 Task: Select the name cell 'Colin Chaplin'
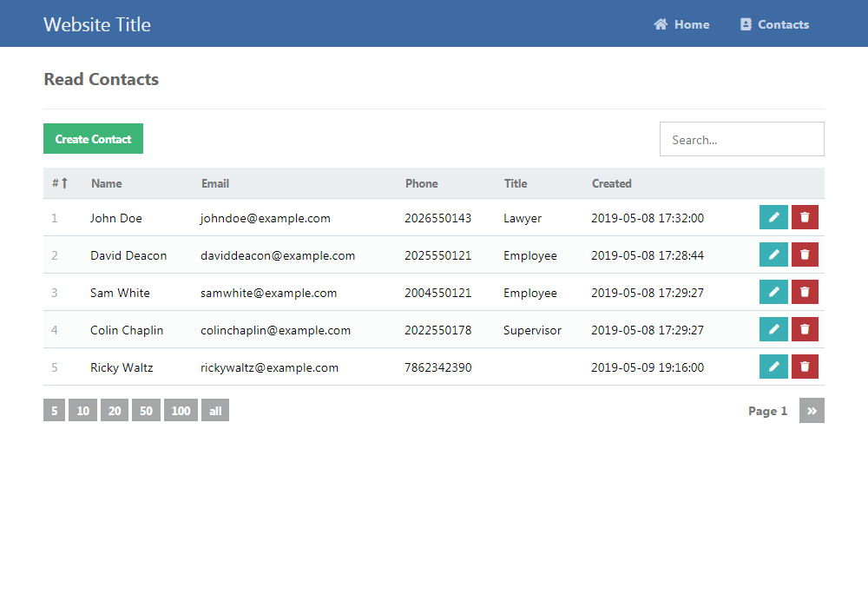click(127, 330)
